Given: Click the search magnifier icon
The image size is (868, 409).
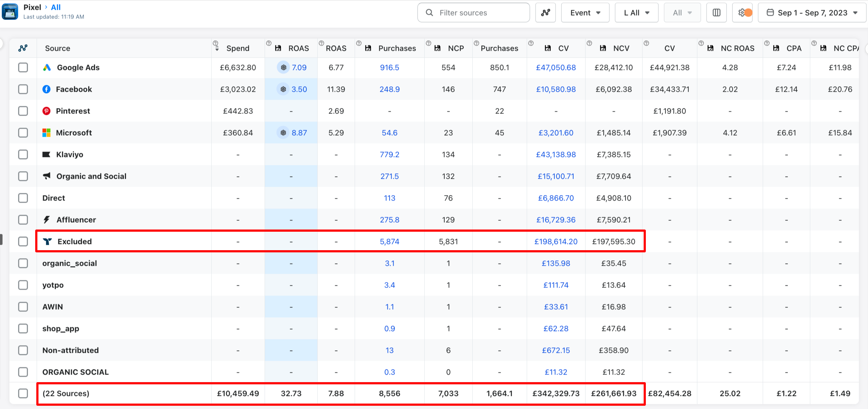Looking at the screenshot, I should pos(429,13).
